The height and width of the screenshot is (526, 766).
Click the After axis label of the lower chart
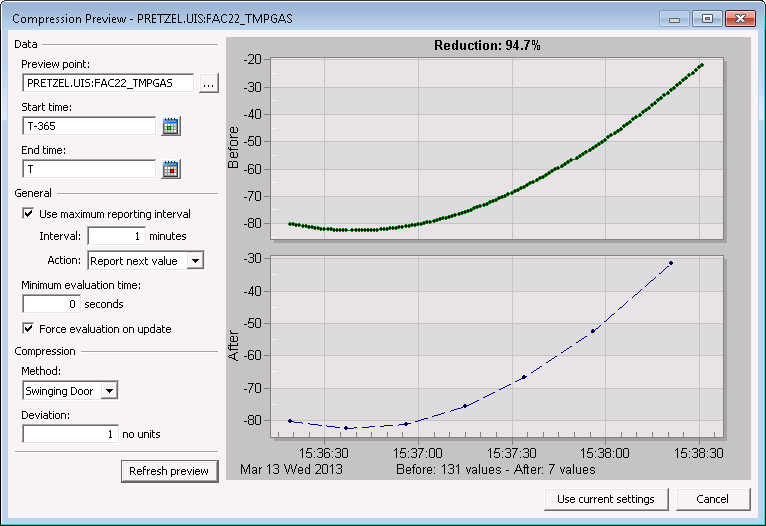tap(234, 346)
